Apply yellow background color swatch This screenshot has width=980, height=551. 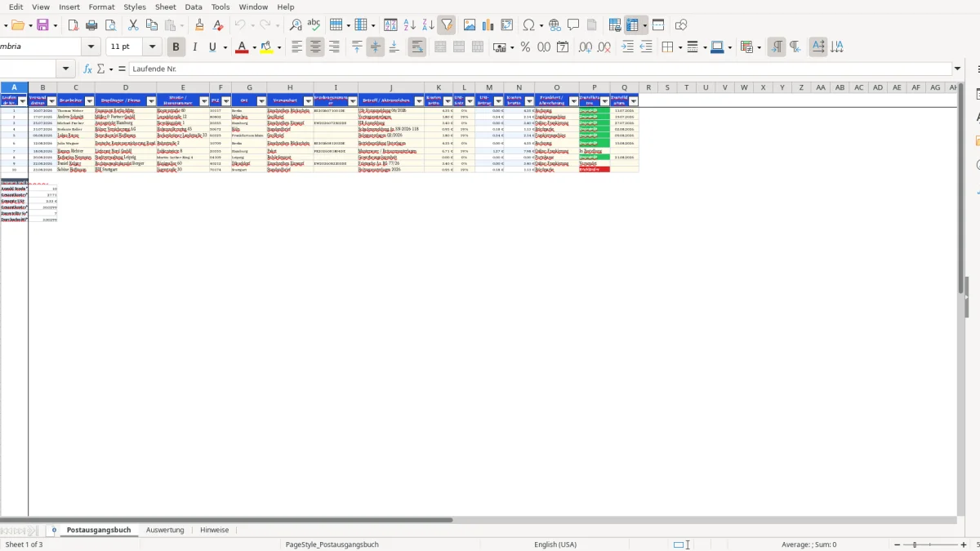tap(266, 47)
